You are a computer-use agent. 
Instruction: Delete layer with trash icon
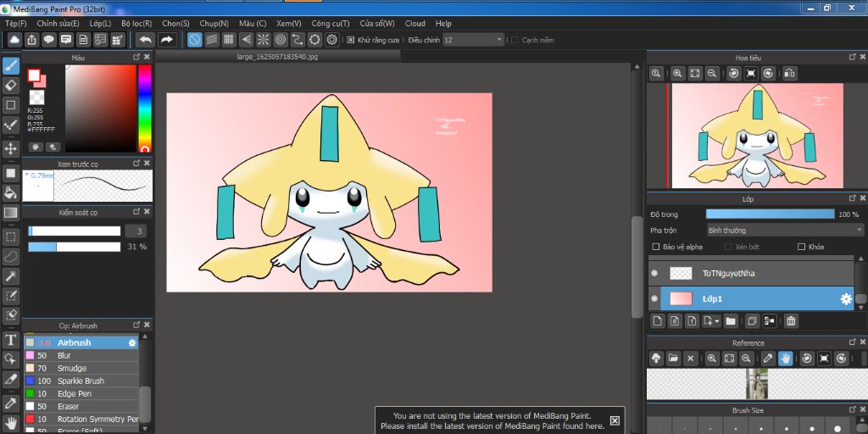point(791,320)
